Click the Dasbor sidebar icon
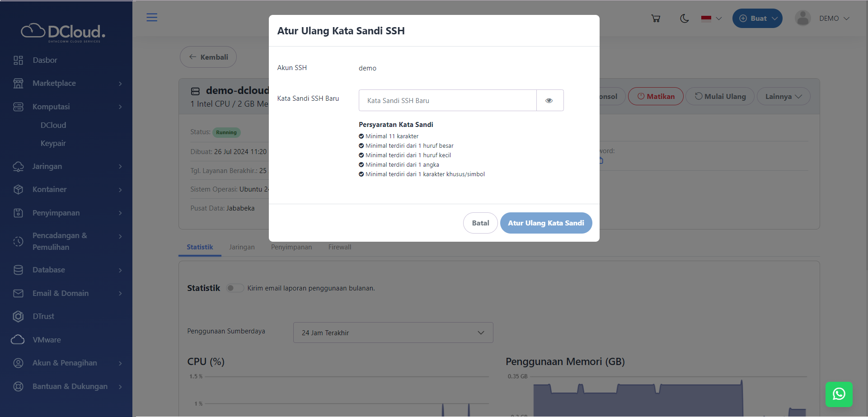 point(18,60)
